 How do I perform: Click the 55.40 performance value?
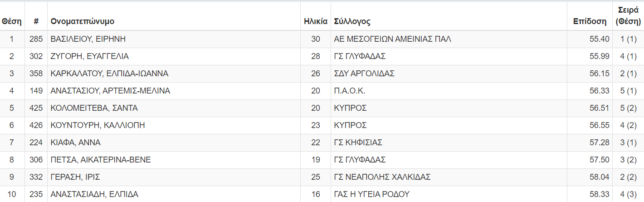[599, 39]
